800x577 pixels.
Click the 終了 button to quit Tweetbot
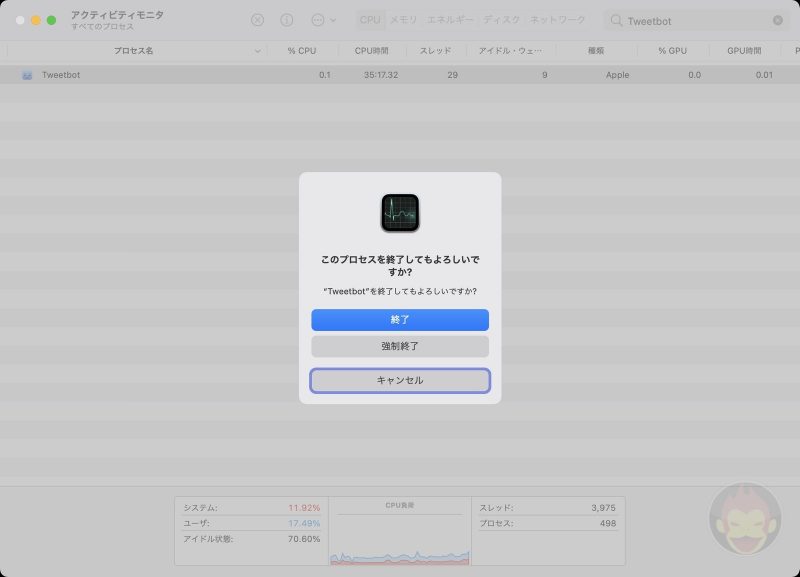click(400, 320)
